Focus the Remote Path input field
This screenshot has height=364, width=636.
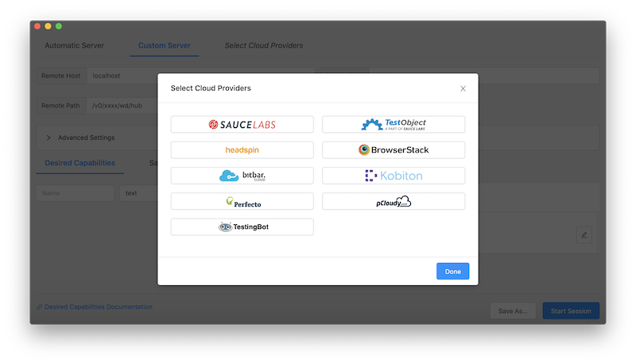(122, 106)
